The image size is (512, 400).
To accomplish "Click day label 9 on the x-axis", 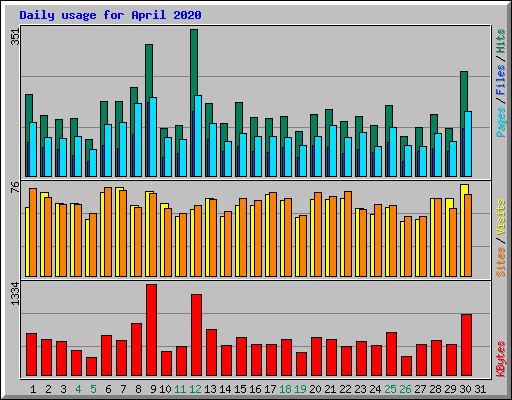I will coord(153,389).
